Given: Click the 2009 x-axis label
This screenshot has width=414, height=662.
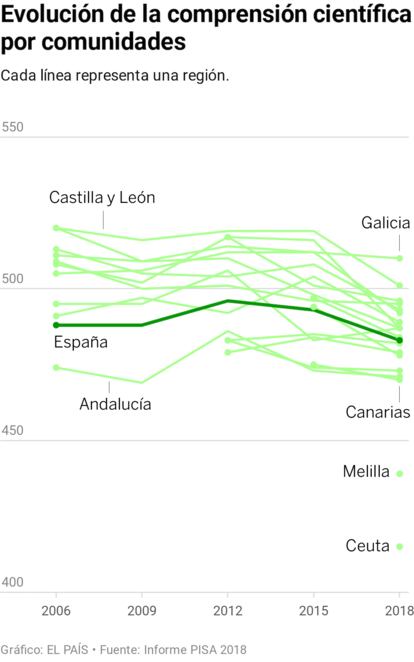Looking at the screenshot, I should (x=142, y=610).
